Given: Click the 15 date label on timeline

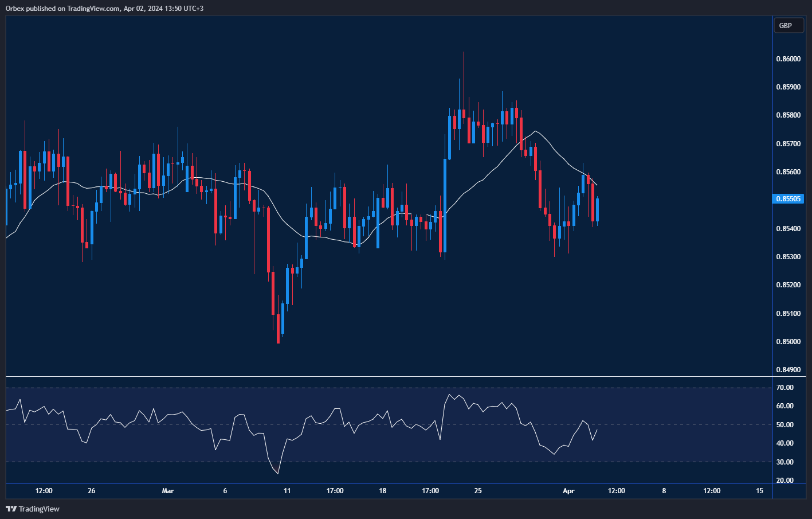Looking at the screenshot, I should click(x=759, y=491).
